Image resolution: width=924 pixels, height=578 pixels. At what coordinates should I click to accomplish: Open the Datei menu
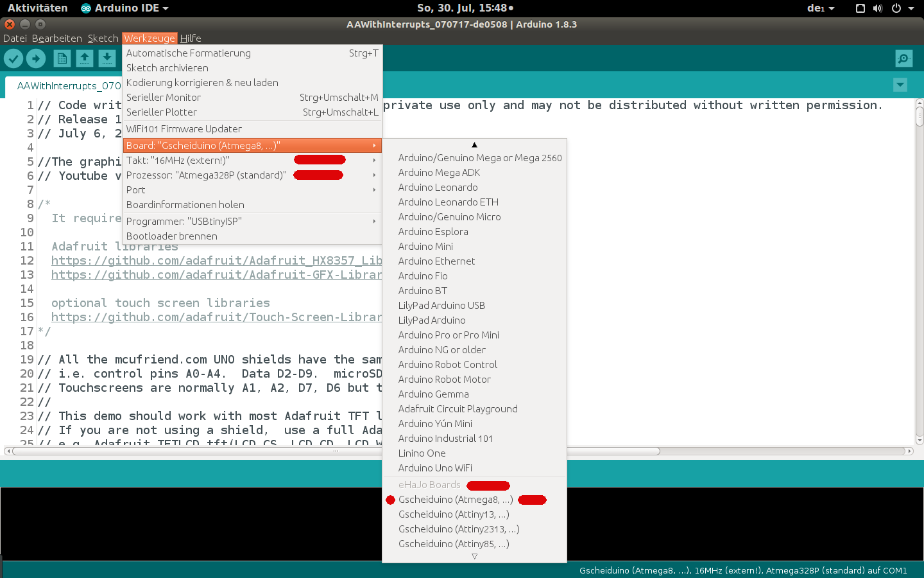point(15,38)
